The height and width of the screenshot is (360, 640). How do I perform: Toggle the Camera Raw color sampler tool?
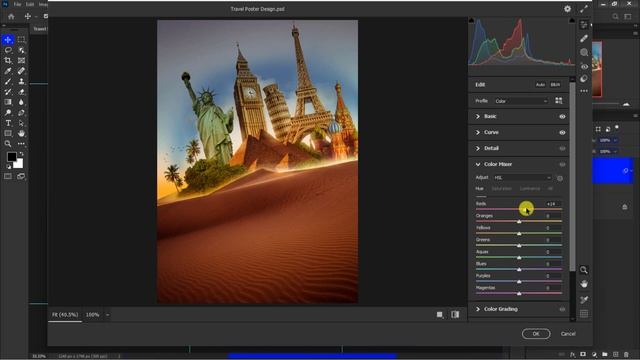coord(584,300)
